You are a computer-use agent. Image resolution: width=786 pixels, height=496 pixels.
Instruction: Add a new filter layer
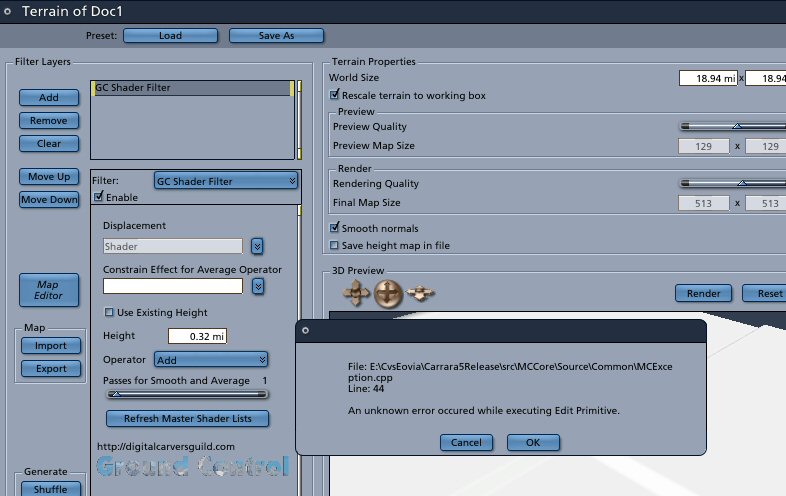click(49, 97)
